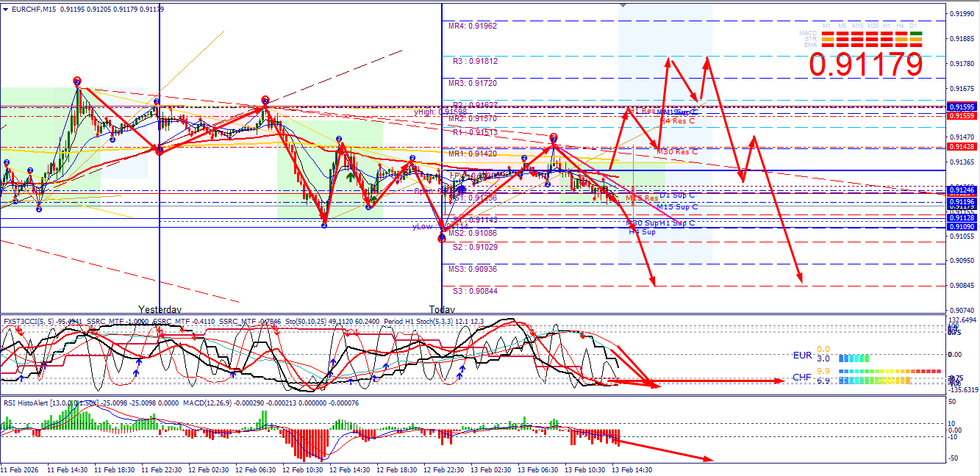Click the EUR currency strength label
The height and width of the screenshot is (476, 980).
point(802,356)
